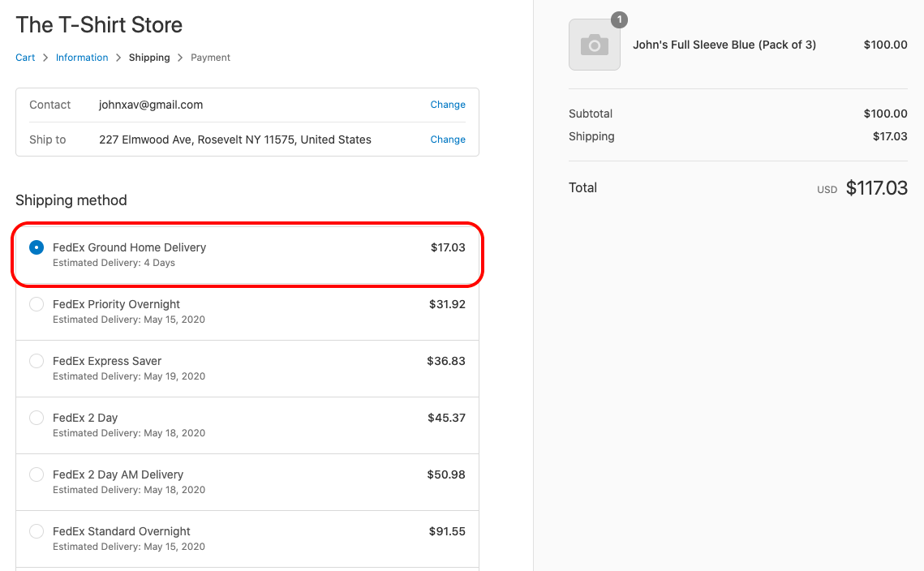Image resolution: width=924 pixels, height=571 pixels.
Task: Click the USD currency label
Action: click(x=827, y=190)
